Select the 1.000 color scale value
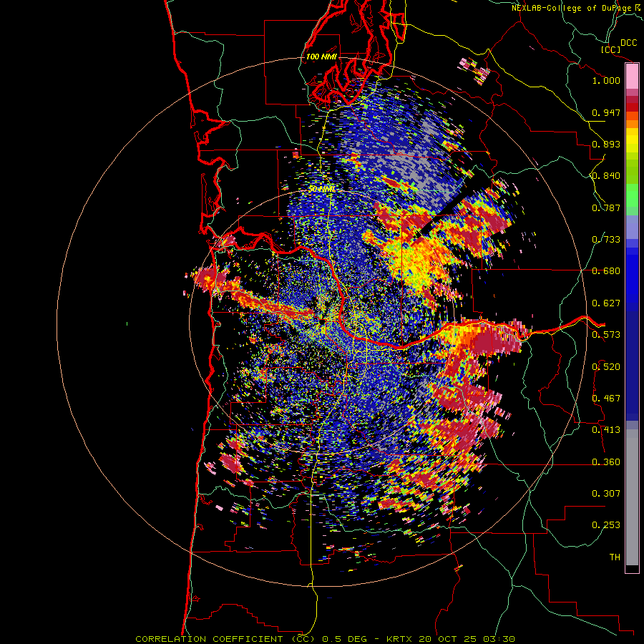Image resolution: width=644 pixels, height=644 pixels. coord(606,80)
